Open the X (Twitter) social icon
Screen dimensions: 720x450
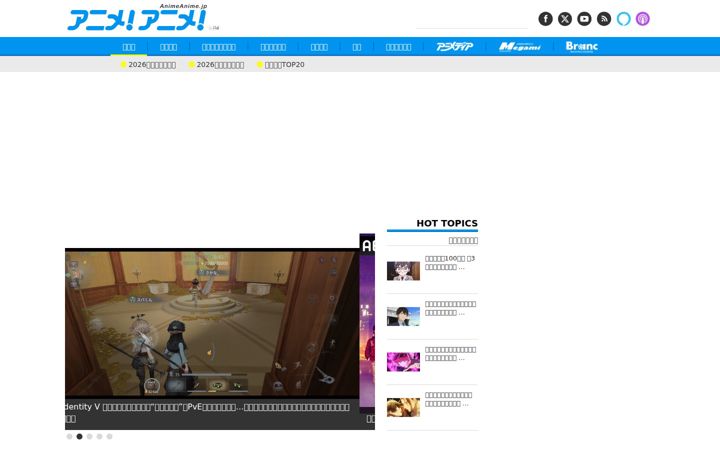click(565, 19)
